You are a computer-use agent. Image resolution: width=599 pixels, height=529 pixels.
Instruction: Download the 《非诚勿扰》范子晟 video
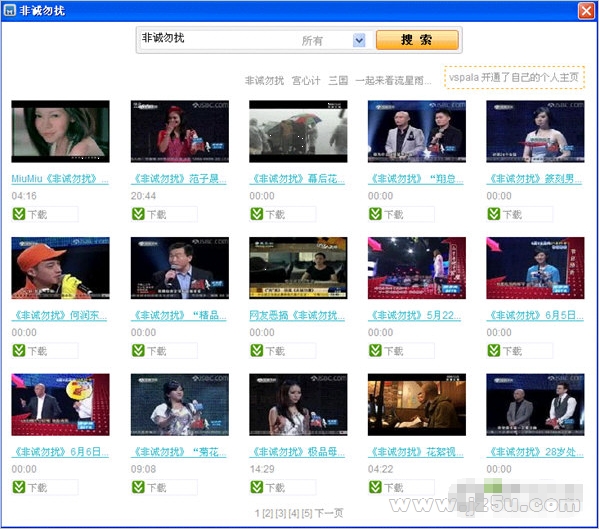pyautogui.click(x=164, y=214)
